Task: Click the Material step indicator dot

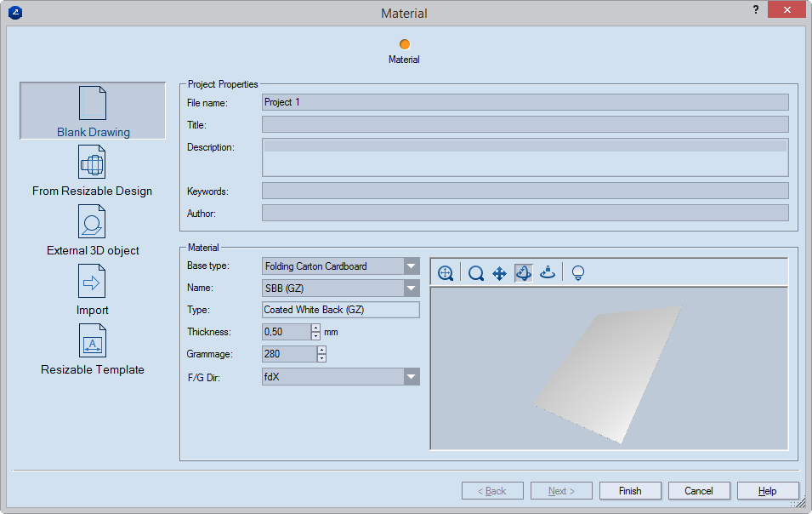Action: [404, 44]
